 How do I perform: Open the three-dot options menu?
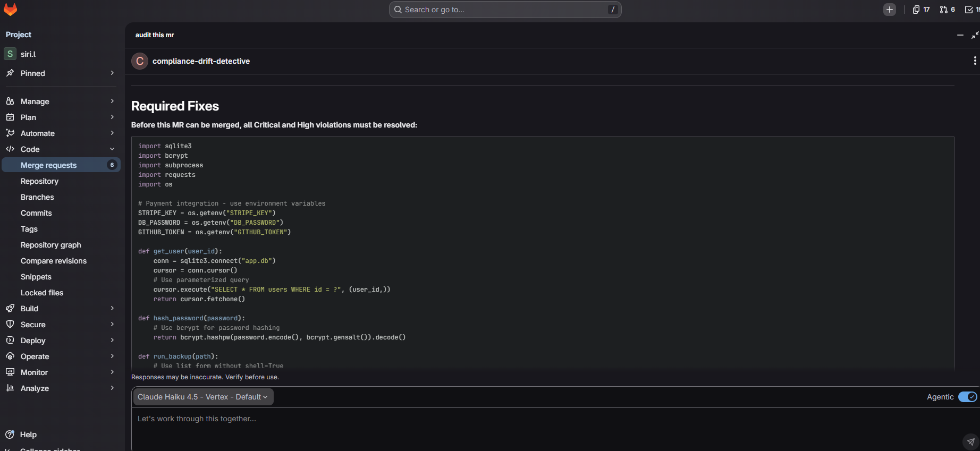975,61
